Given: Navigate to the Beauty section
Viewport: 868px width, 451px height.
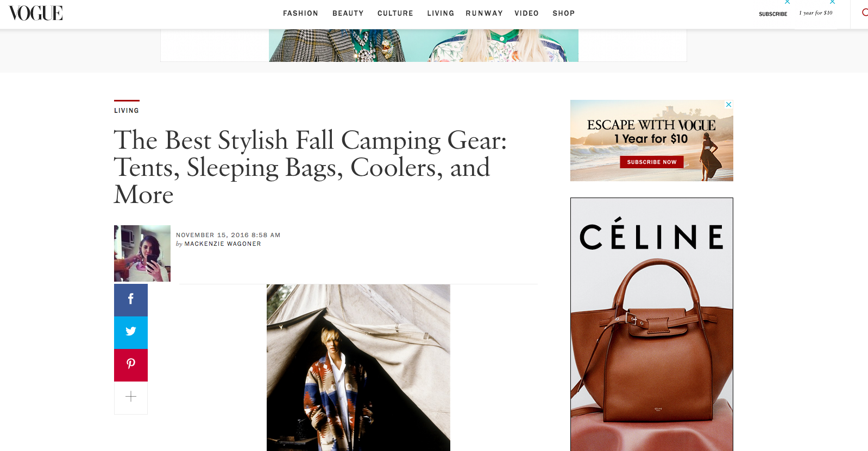Looking at the screenshot, I should [348, 14].
